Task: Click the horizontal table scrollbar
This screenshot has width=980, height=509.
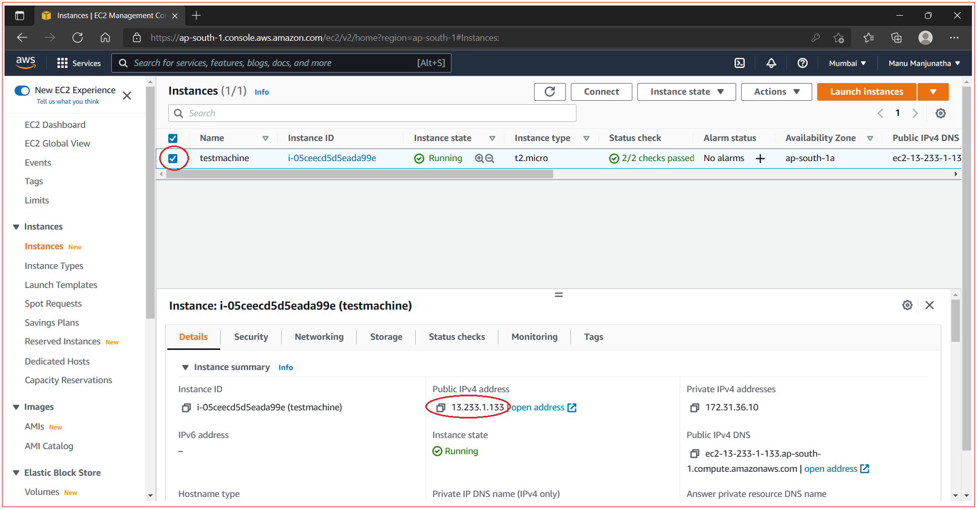Action: pyautogui.click(x=359, y=174)
